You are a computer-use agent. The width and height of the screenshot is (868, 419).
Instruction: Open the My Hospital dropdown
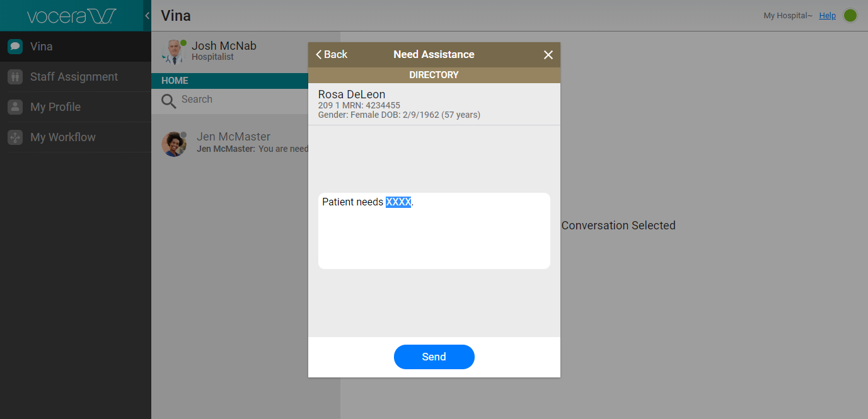point(787,16)
